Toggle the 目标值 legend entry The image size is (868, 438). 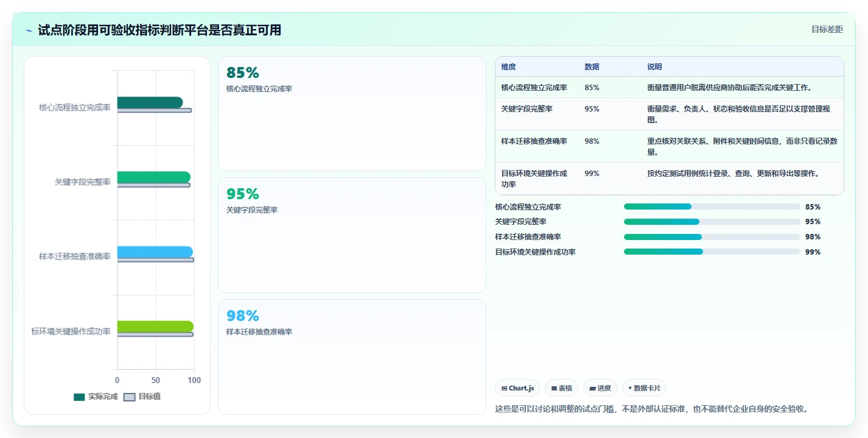(x=142, y=397)
